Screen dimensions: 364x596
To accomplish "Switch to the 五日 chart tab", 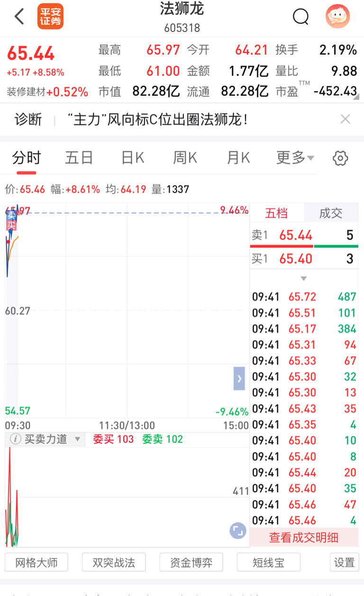I will [x=79, y=158].
